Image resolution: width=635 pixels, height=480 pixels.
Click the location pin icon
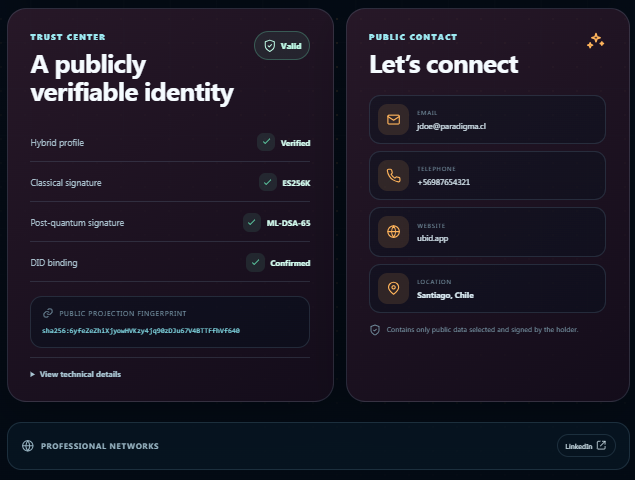click(393, 288)
